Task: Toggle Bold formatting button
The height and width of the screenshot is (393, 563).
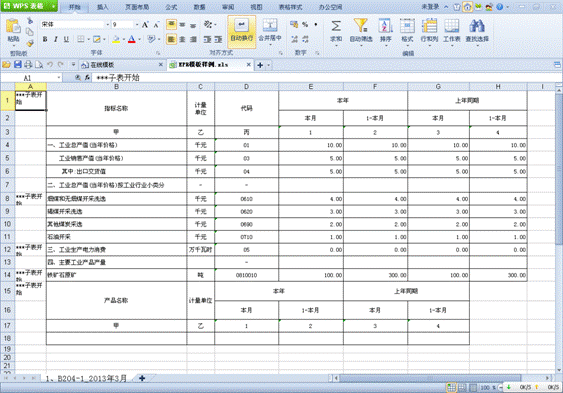Action: [x=45, y=39]
